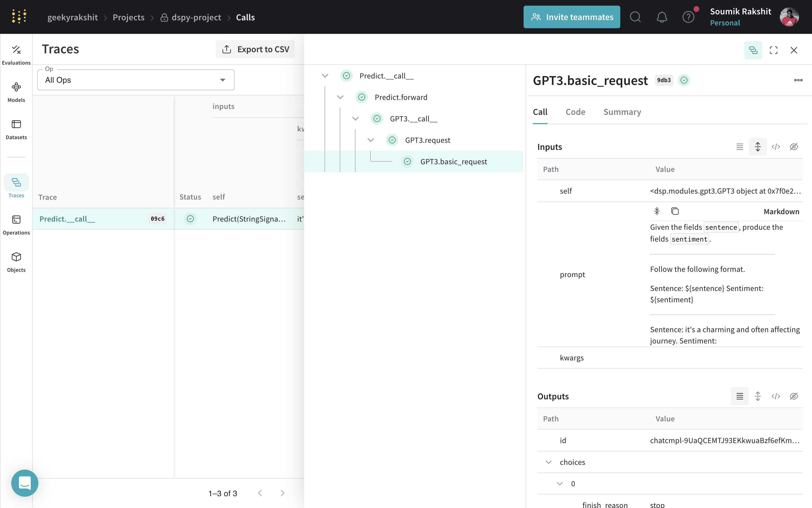
Task: Show Outputs as code view
Action: pos(776,396)
